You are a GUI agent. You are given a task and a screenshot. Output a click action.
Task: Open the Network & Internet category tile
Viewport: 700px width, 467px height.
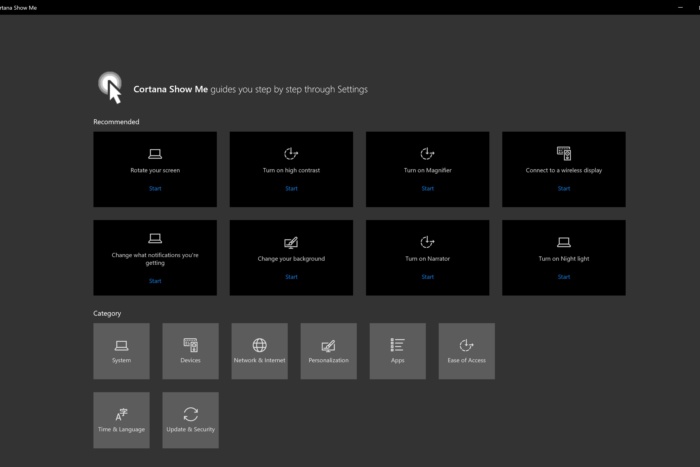coord(259,351)
